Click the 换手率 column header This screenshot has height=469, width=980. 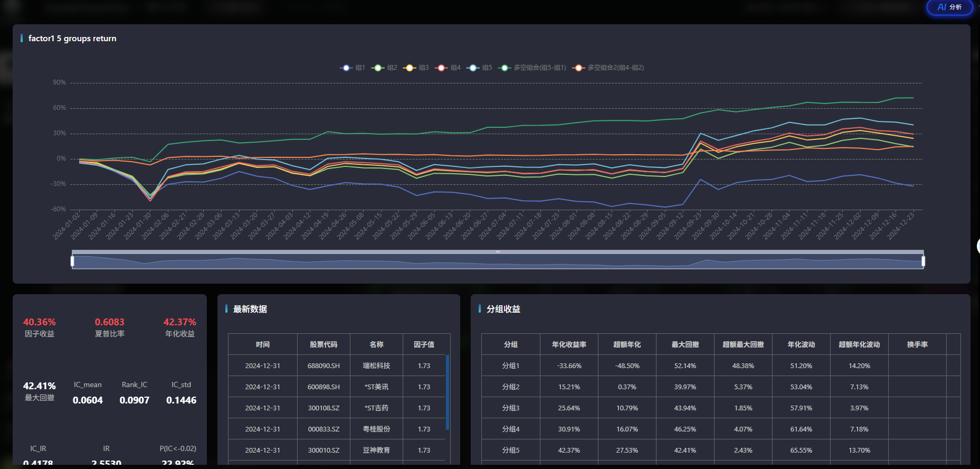(x=917, y=344)
